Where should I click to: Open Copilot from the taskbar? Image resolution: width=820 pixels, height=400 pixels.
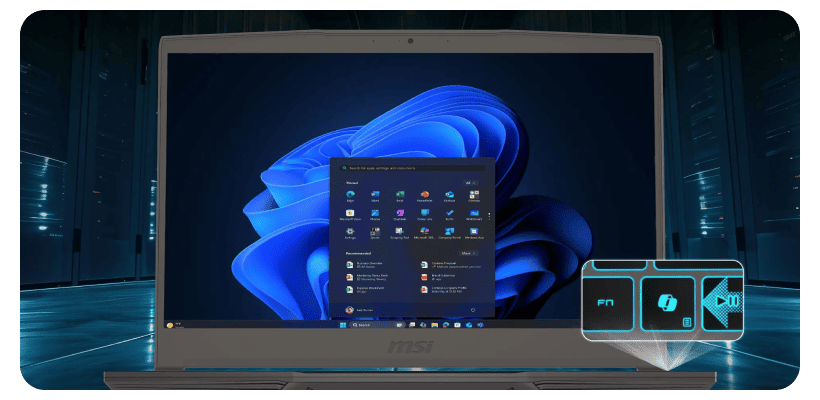(x=423, y=325)
